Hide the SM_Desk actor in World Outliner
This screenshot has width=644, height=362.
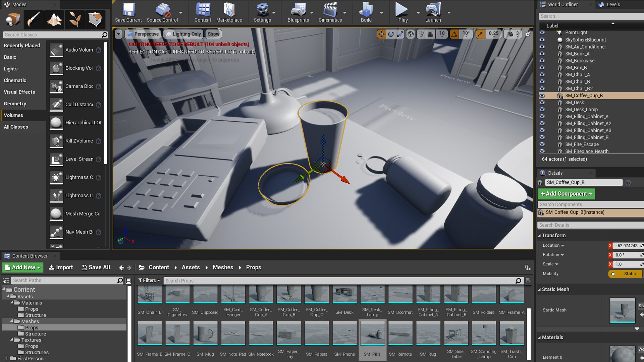(543, 103)
